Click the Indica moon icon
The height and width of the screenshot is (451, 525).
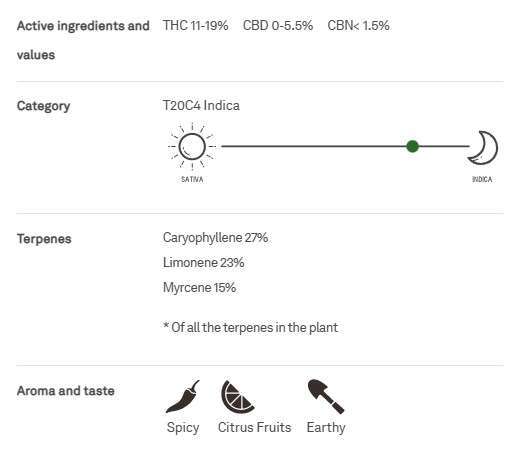(x=483, y=148)
